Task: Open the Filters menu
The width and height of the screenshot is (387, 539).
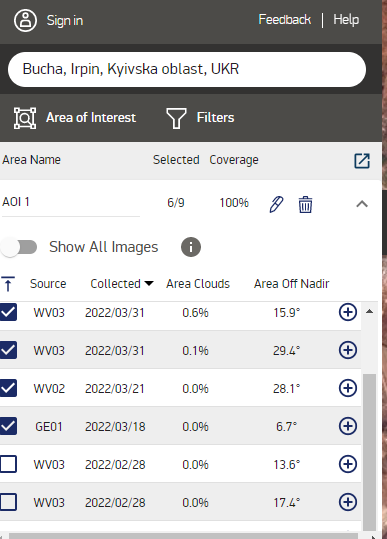Action: (x=215, y=118)
